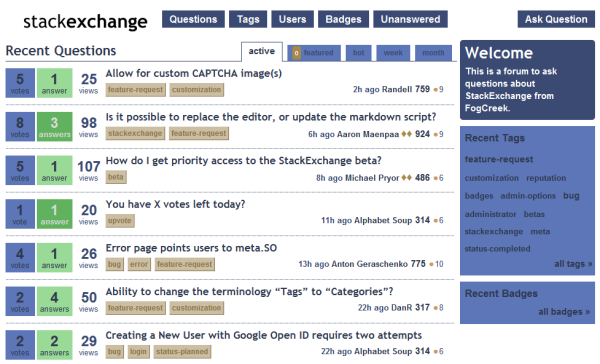This screenshot has width=600, height=364.
Task: Select the month tab
Action: coord(433,53)
